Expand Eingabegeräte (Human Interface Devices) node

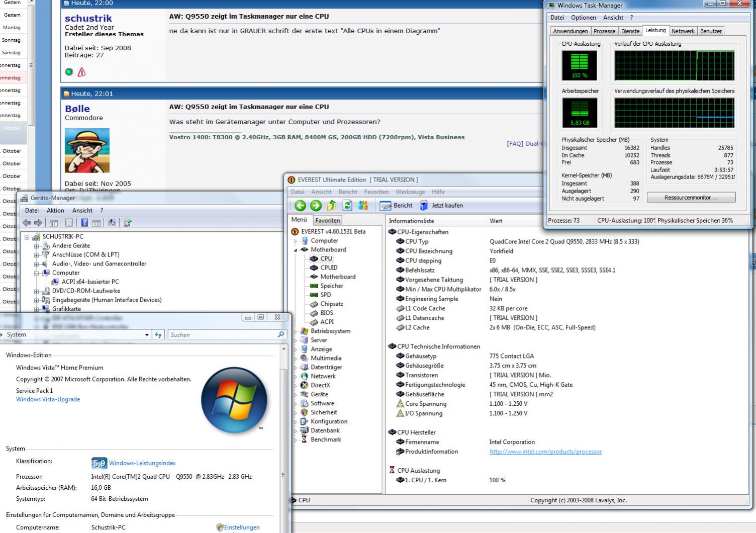[36, 300]
